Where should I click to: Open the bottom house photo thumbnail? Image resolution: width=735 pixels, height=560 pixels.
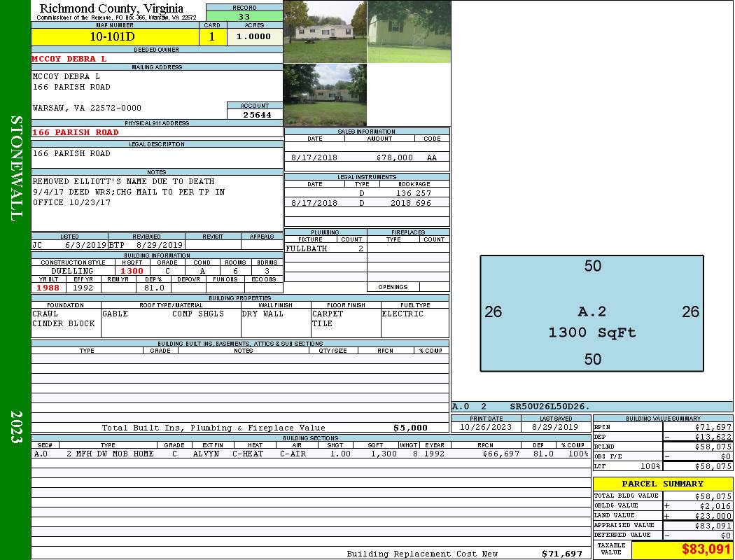325,94
